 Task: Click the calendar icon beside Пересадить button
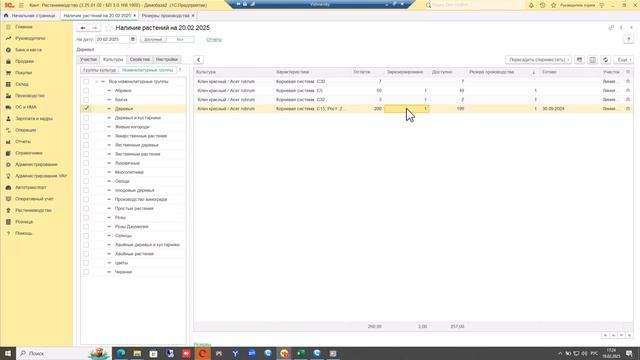click(x=579, y=60)
